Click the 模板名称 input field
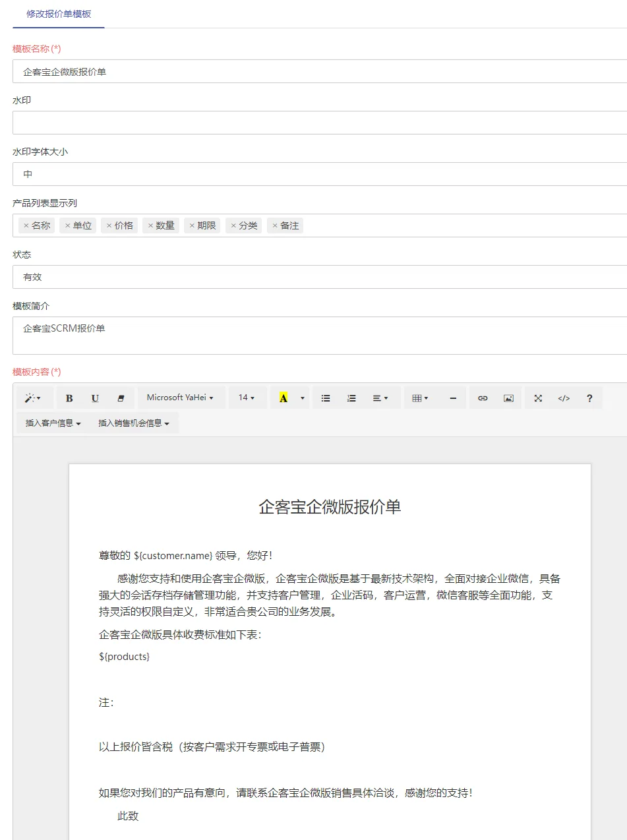627x840 pixels. (x=320, y=71)
